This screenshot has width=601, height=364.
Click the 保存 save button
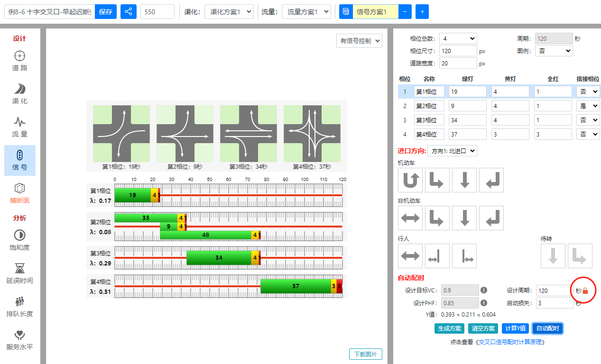coord(106,12)
